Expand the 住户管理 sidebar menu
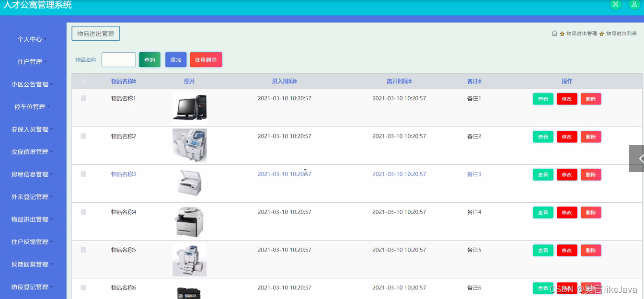The width and height of the screenshot is (644, 299). (x=33, y=62)
